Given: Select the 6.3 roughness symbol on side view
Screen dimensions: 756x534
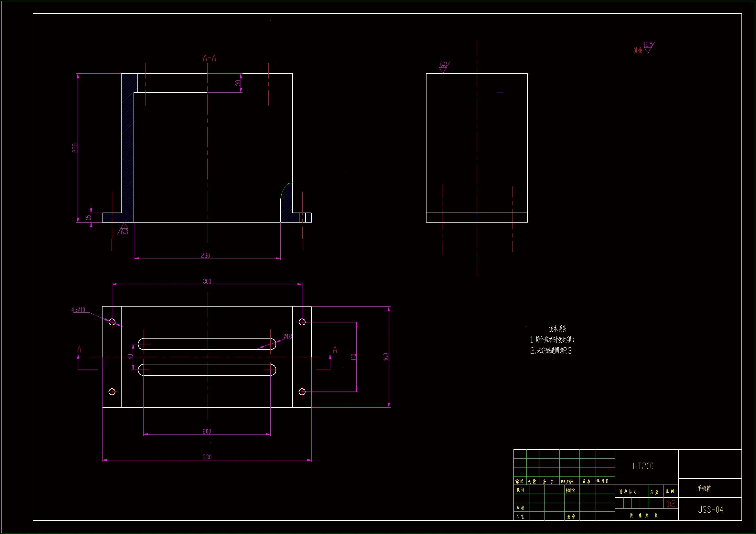Looking at the screenshot, I should (x=444, y=67).
